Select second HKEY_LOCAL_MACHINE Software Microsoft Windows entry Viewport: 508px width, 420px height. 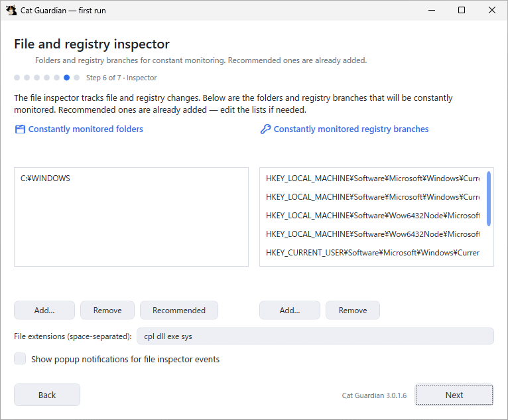373,196
